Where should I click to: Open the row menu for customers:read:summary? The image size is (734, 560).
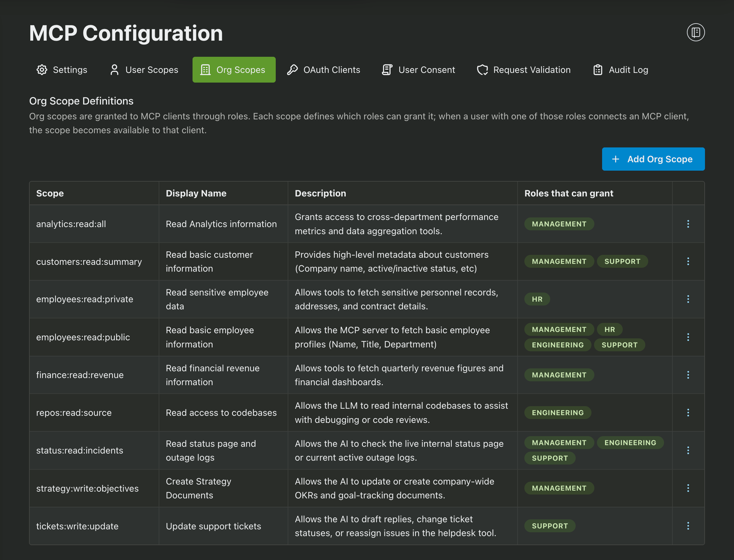pos(688,261)
